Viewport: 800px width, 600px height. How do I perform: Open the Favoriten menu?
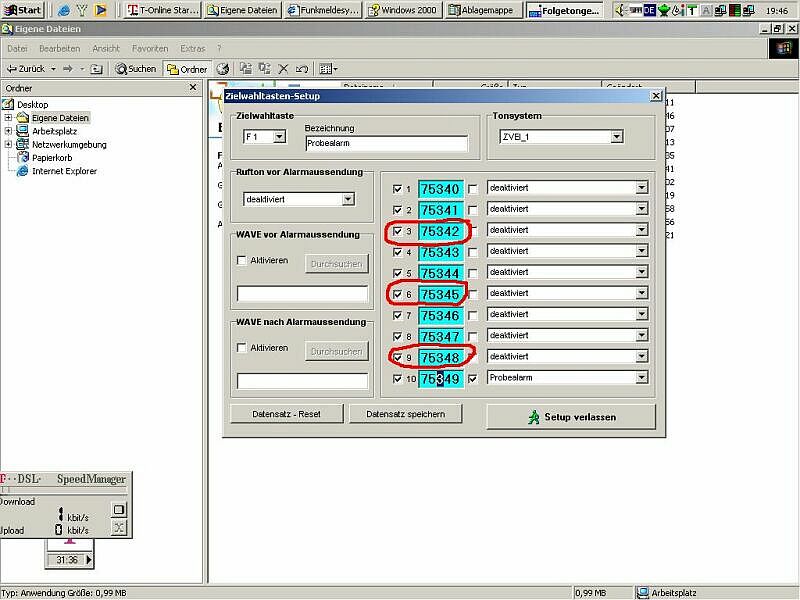tap(150, 48)
